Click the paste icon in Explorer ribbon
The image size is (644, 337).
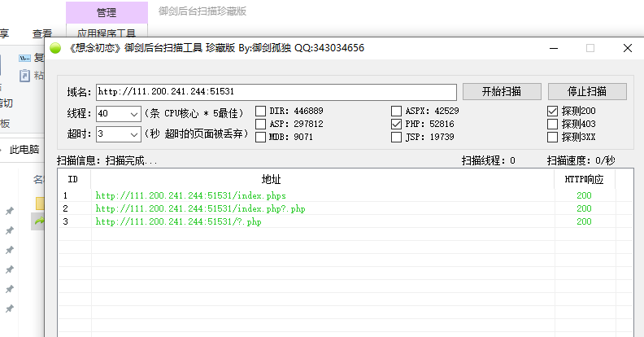25,75
